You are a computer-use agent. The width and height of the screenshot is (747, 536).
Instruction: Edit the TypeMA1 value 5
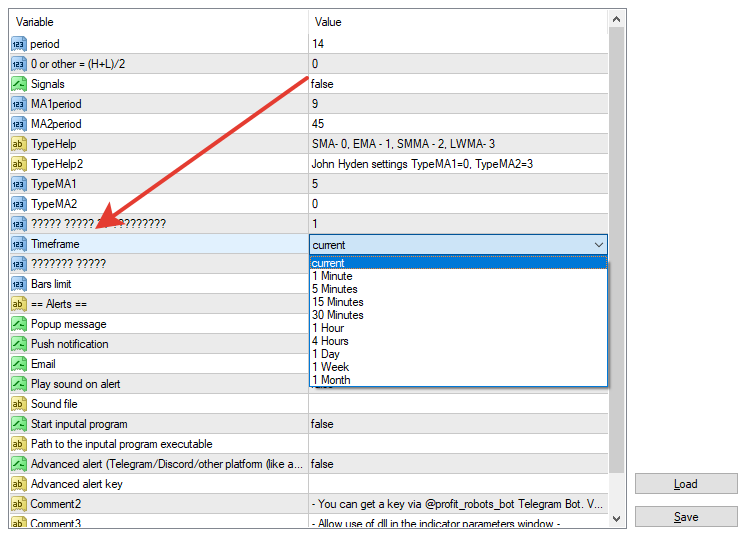tap(458, 184)
